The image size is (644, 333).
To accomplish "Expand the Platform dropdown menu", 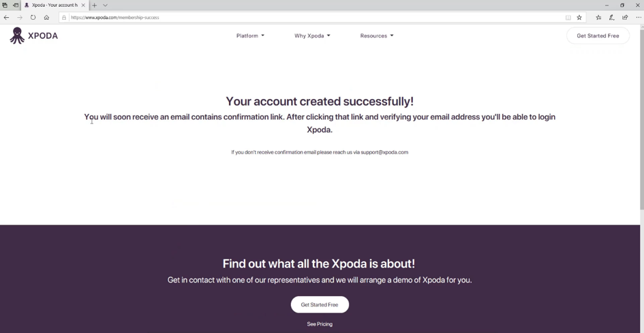I will click(250, 35).
